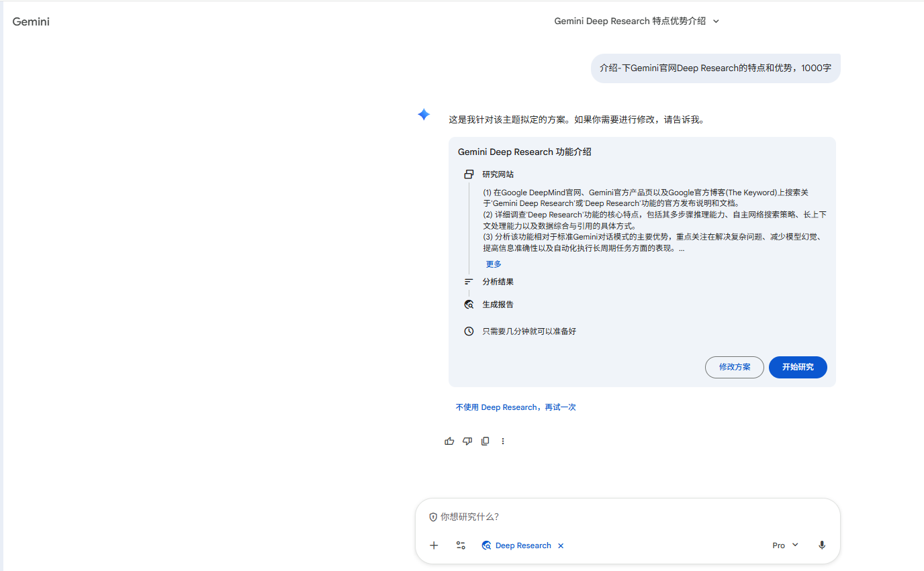
Task: Open the tools slider icon in prompt bar
Action: (x=461, y=546)
